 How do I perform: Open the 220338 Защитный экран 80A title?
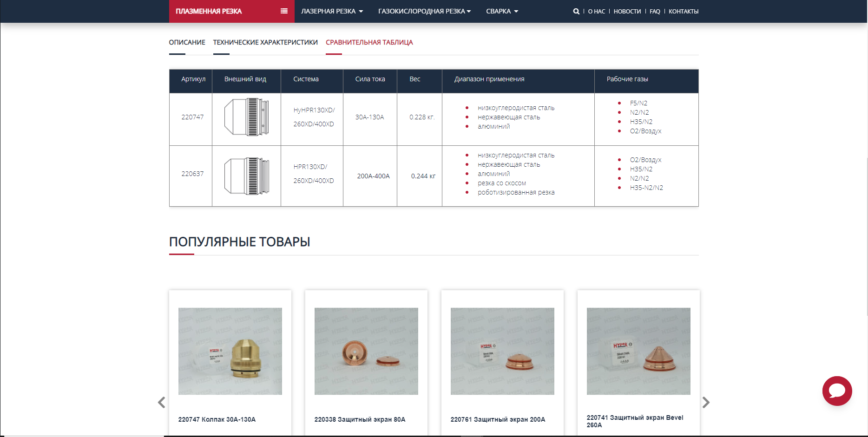[360, 419]
